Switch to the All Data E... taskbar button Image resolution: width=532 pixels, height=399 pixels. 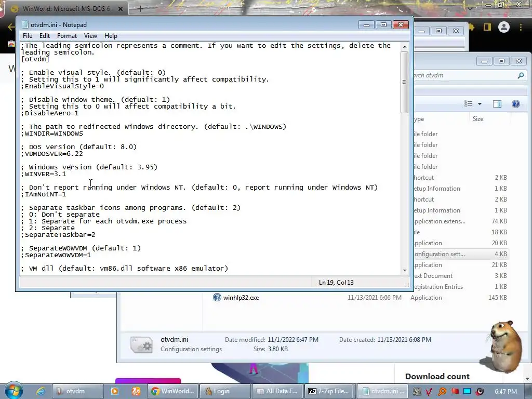click(278, 391)
